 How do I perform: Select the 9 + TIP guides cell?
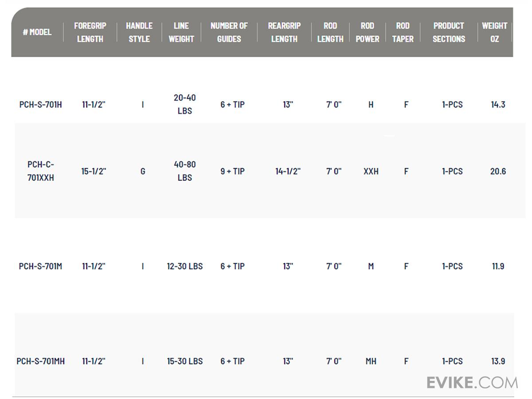click(x=232, y=171)
